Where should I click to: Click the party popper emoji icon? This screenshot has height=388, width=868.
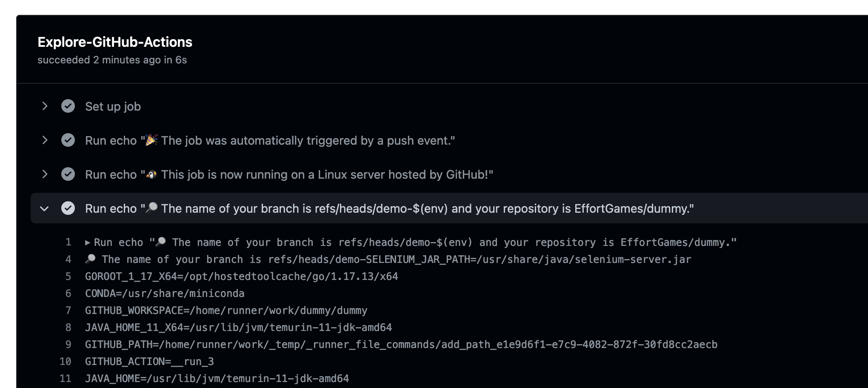pos(151,140)
